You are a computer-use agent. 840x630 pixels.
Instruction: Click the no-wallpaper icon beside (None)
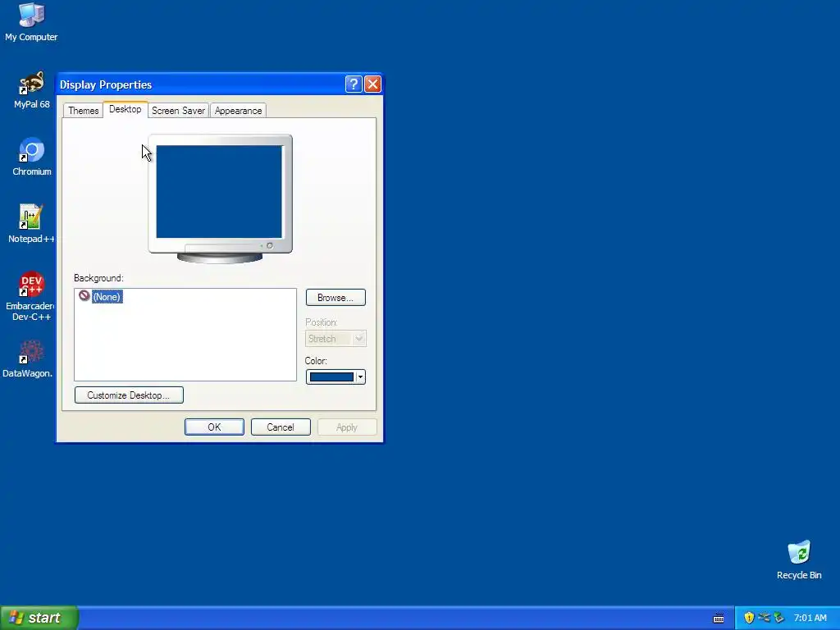[x=84, y=295]
